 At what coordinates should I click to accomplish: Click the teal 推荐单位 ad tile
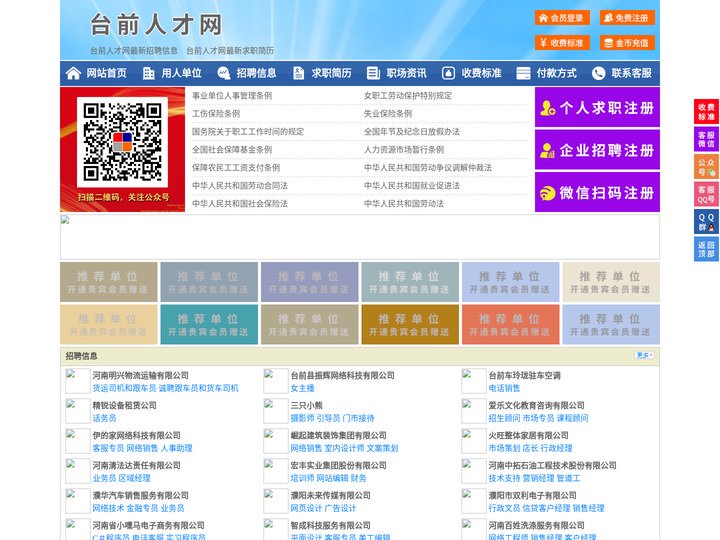pyautogui.click(x=209, y=324)
